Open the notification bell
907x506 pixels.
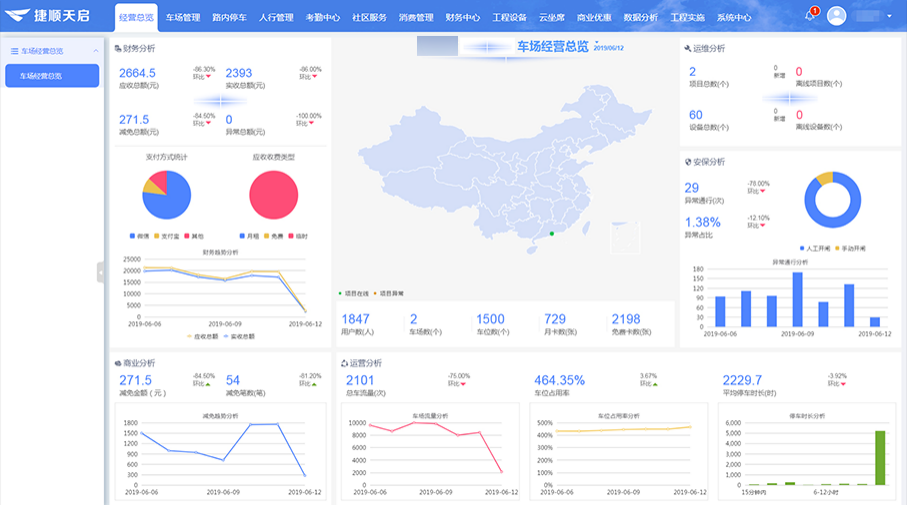[810, 16]
